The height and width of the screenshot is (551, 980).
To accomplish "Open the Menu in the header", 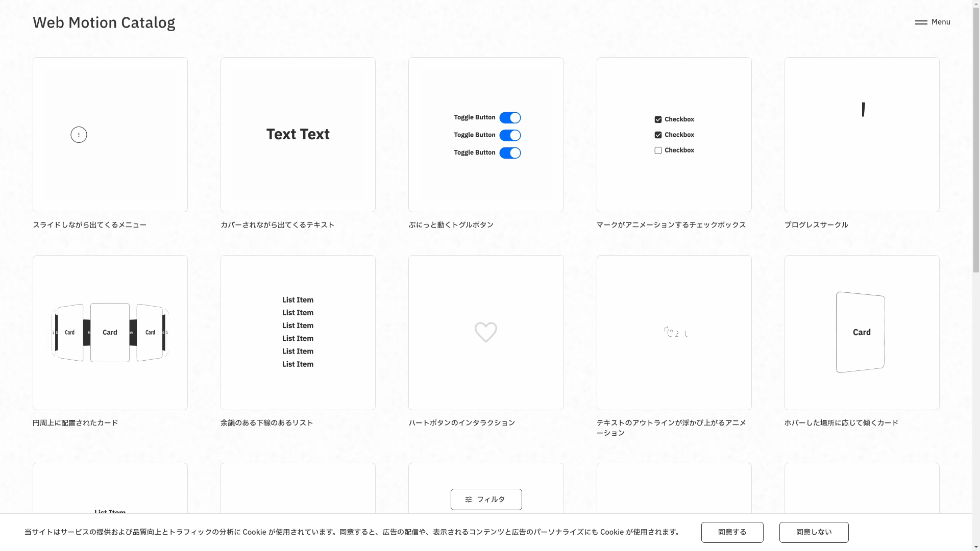I will 933,22.
